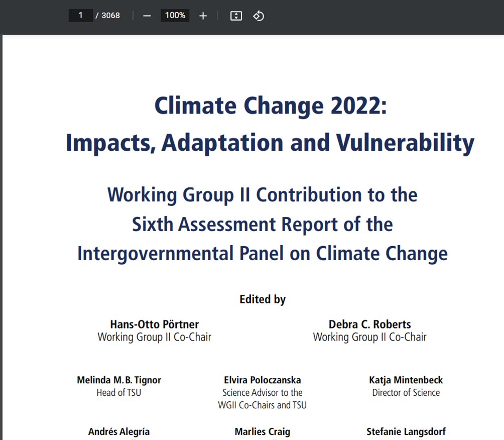504x440 pixels.
Task: Click the zoom out minus icon
Action: tap(147, 16)
